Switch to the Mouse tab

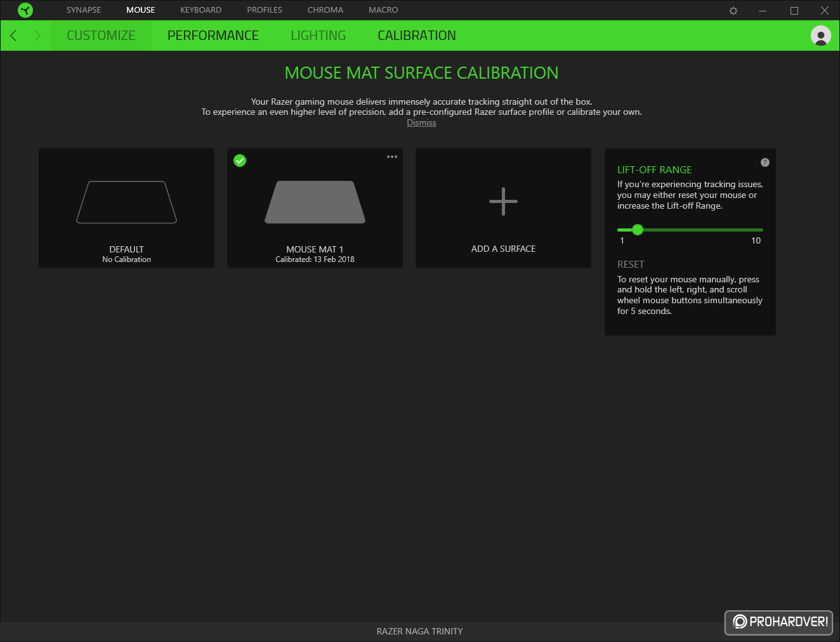tap(141, 10)
